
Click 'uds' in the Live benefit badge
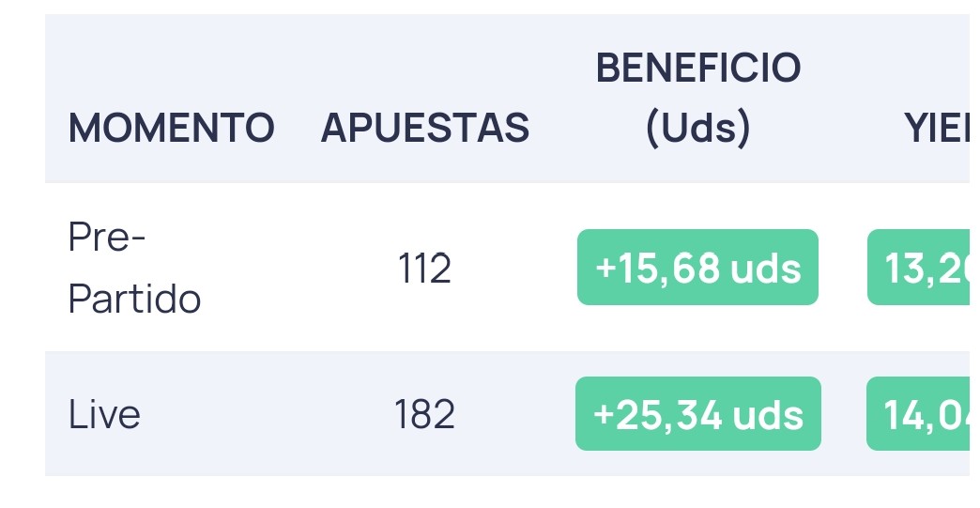(768, 416)
